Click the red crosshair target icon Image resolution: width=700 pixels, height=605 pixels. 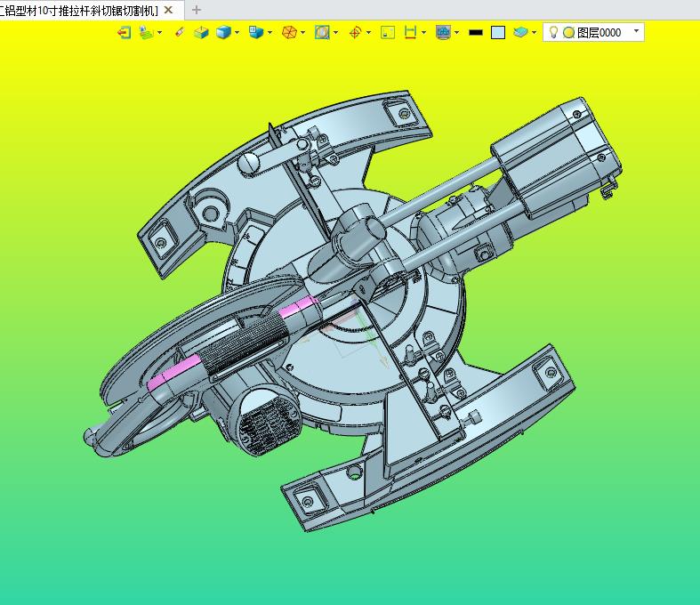tap(355, 33)
